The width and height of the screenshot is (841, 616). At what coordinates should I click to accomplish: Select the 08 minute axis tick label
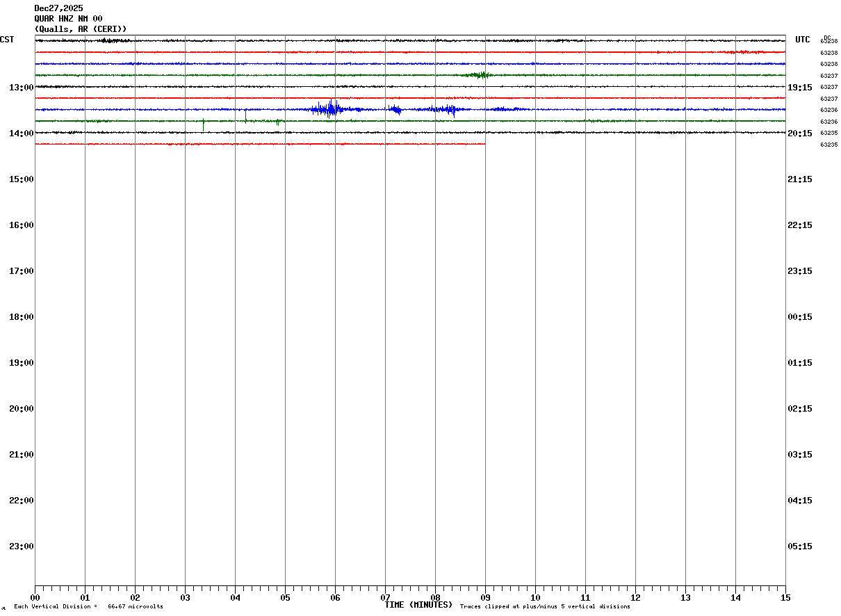(x=435, y=598)
